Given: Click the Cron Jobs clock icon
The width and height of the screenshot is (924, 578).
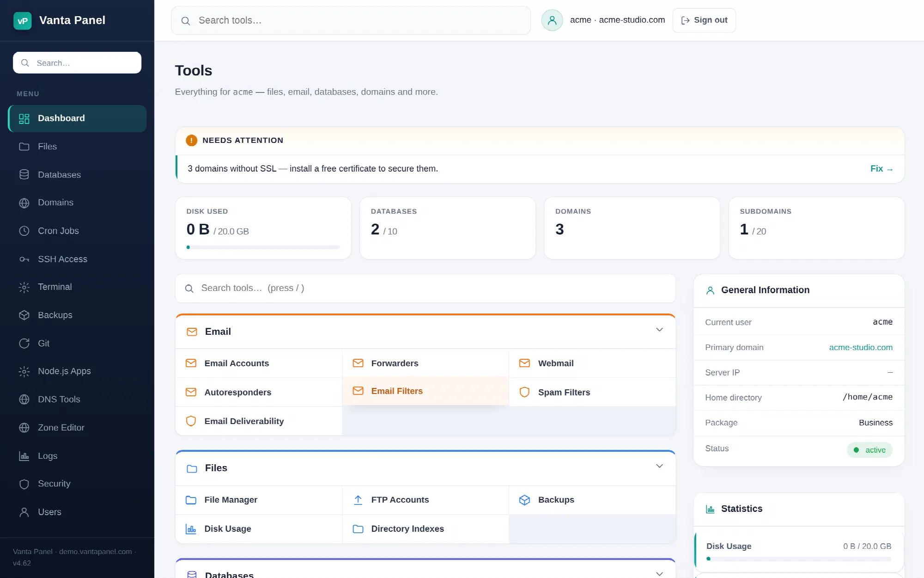Looking at the screenshot, I should 24,231.
